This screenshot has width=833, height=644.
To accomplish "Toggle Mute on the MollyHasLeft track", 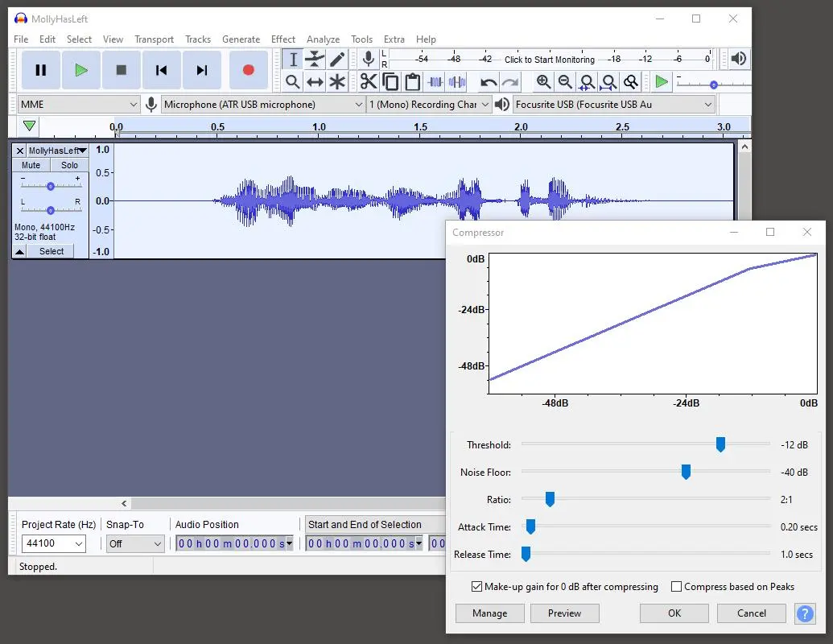I will click(31, 165).
